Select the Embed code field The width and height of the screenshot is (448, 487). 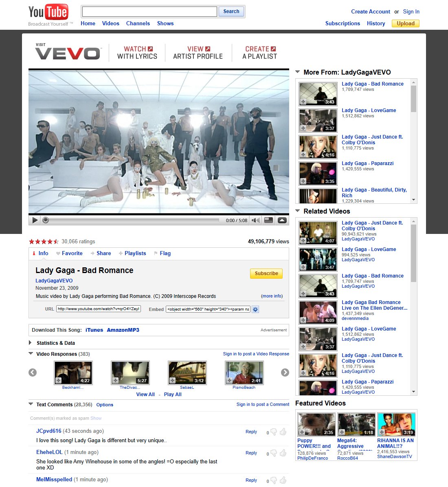click(208, 309)
